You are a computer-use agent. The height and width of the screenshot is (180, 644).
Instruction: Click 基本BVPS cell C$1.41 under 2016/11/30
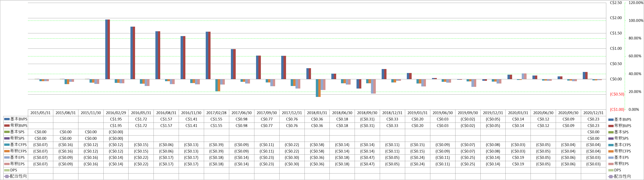[x=191, y=119]
